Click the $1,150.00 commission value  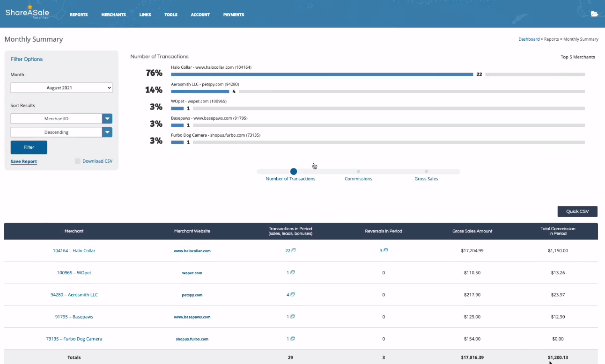558,251
